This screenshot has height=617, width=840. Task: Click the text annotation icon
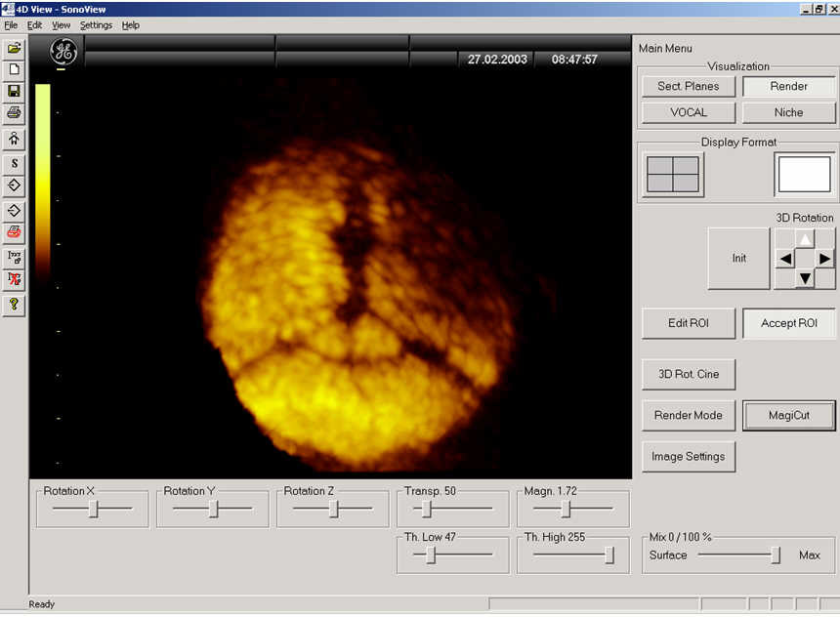click(14, 257)
